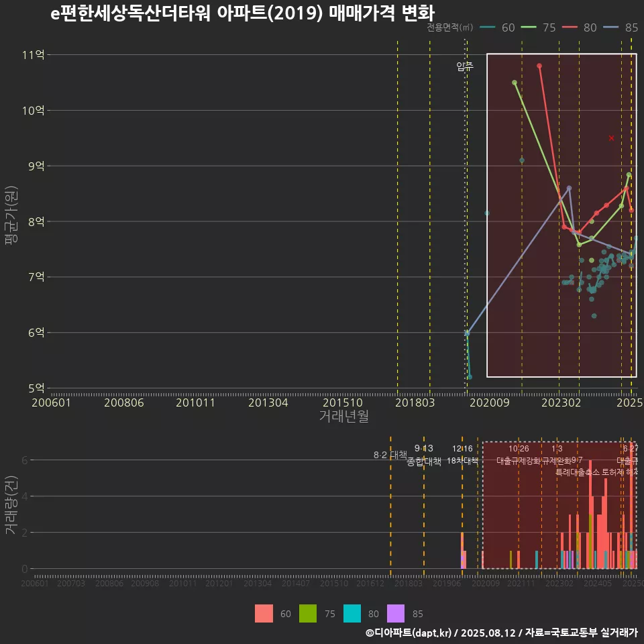Click 201510 on the price chart x-axis
The image size is (644, 644).
(343, 402)
